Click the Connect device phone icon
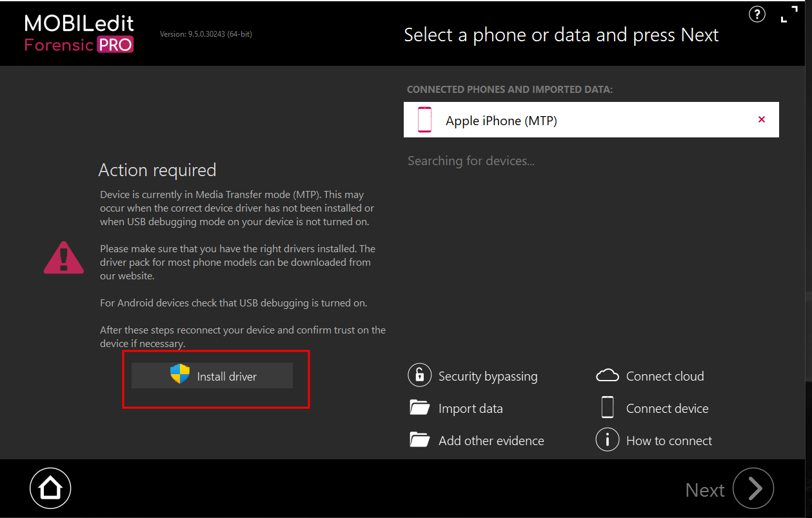 click(x=608, y=408)
